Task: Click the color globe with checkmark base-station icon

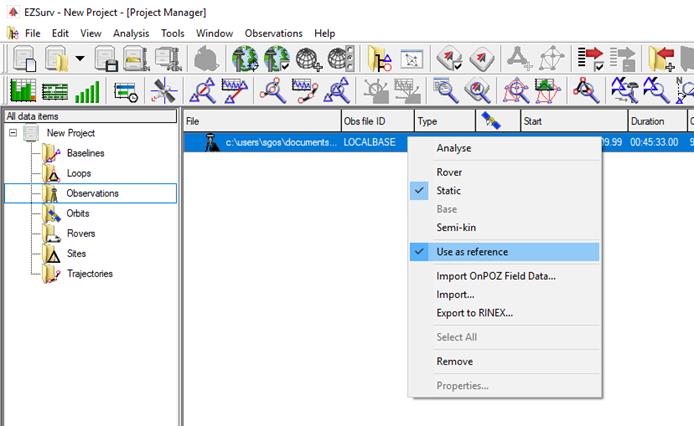Action: pyautogui.click(x=277, y=58)
